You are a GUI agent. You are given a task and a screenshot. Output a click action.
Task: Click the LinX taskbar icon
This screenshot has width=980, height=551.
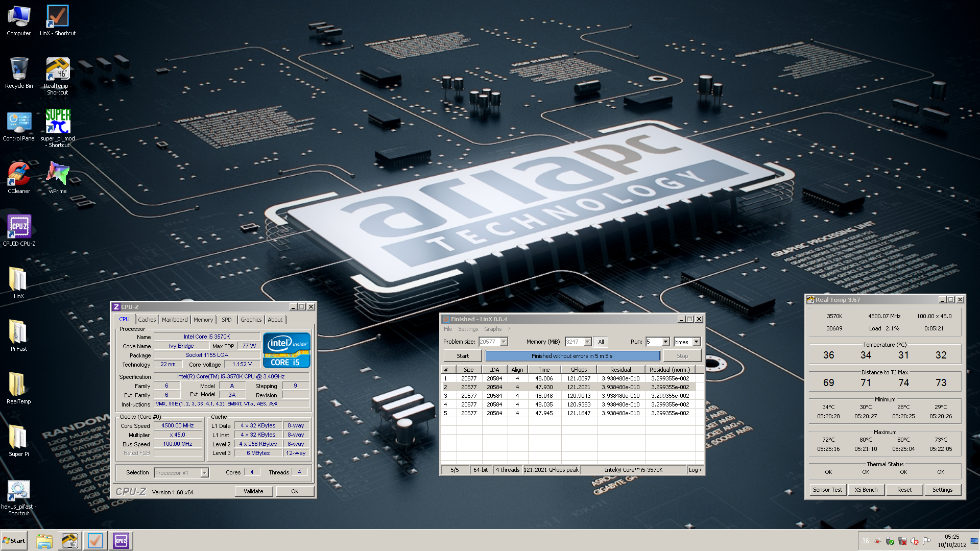tap(95, 540)
